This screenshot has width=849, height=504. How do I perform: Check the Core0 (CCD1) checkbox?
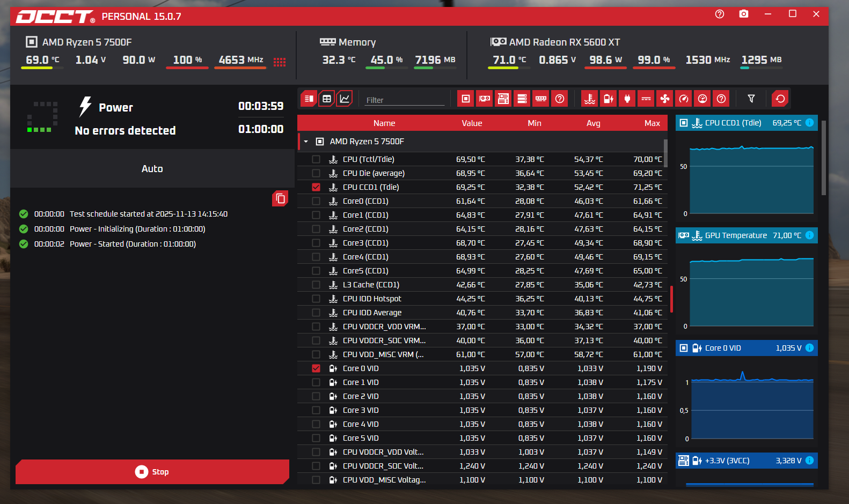coord(316,201)
